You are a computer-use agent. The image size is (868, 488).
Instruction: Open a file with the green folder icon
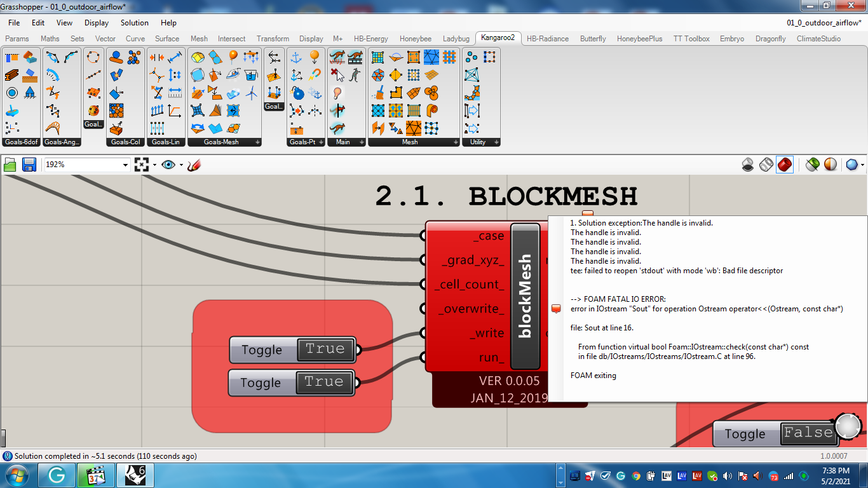pos(10,165)
